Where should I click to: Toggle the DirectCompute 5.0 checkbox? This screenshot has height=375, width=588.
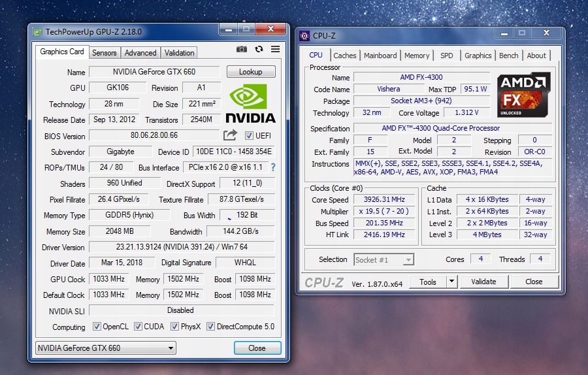point(210,326)
